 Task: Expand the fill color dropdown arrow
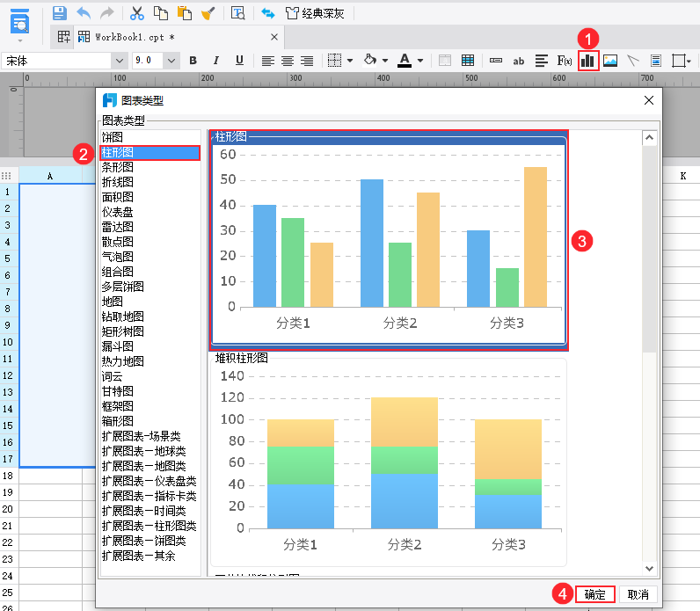tap(385, 61)
